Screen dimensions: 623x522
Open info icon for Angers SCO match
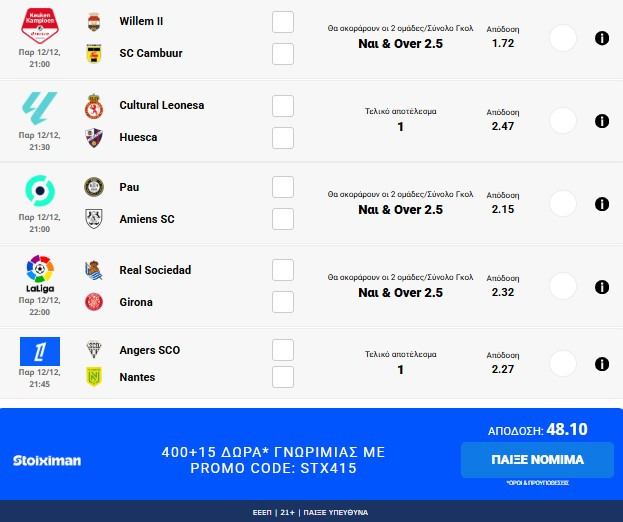602,364
